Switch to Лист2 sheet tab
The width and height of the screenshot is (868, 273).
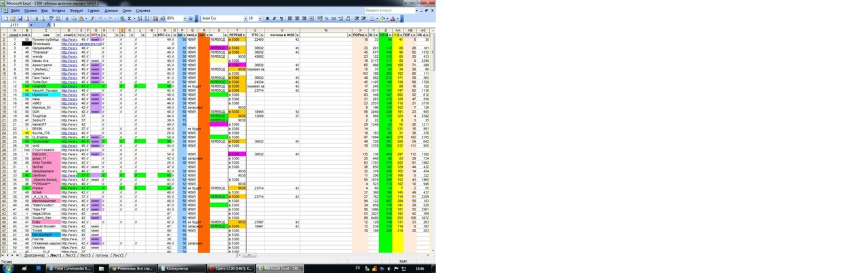pos(71,255)
